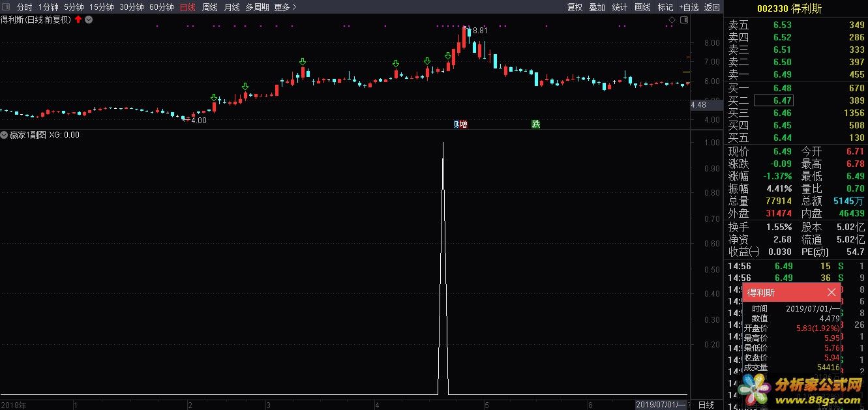Close the 得利斯 data popup

click(x=831, y=292)
